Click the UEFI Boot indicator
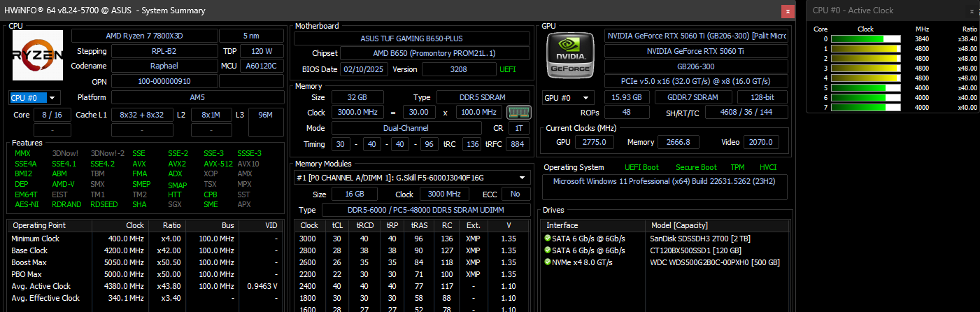Image resolution: width=980 pixels, height=312 pixels. [x=642, y=168]
